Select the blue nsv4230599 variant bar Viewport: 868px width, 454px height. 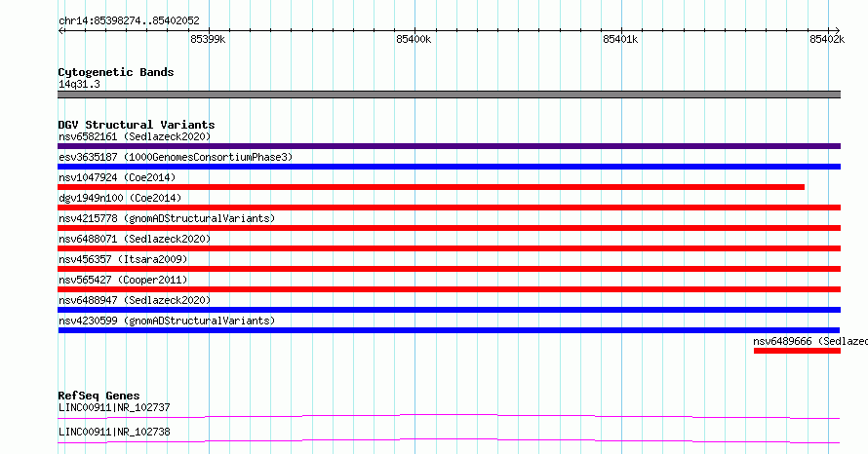[x=449, y=330]
